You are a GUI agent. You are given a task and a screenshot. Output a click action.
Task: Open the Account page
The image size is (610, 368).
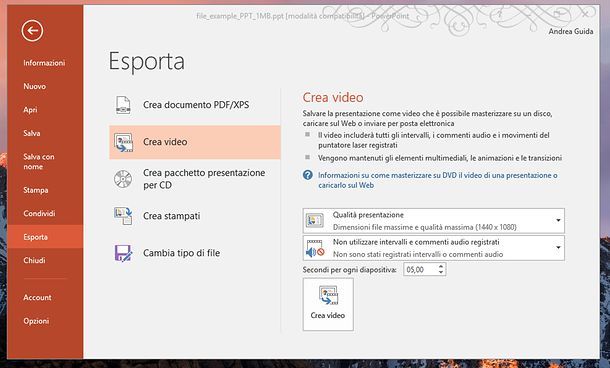37,297
